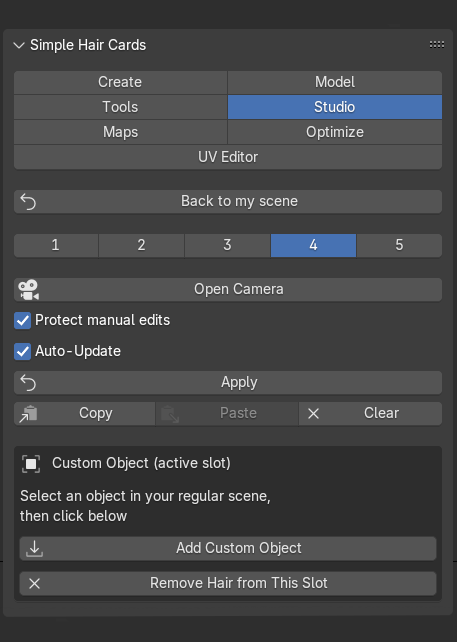The image size is (457, 642).
Task: Click the Custom Object frame icon
Action: pos(31,464)
